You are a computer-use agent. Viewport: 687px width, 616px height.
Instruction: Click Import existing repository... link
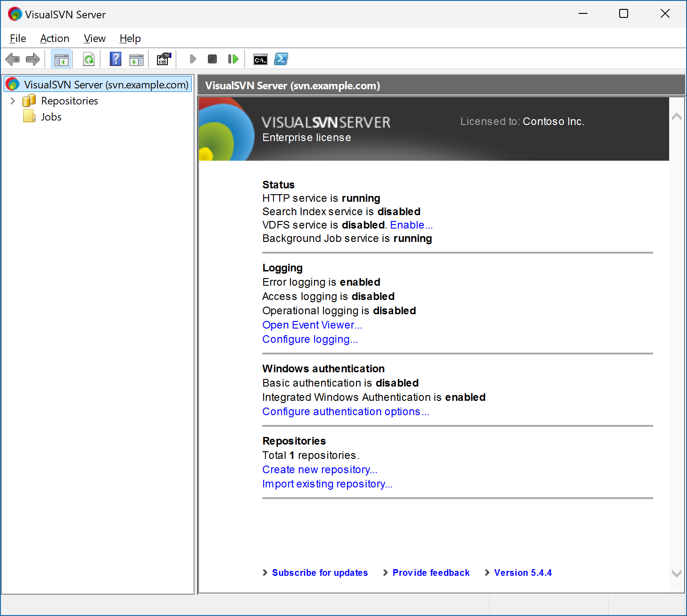327,484
